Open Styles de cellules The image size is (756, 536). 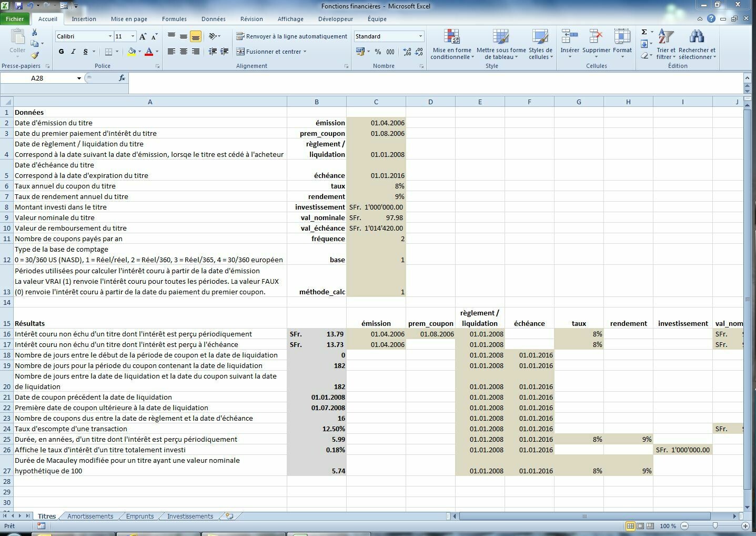(x=540, y=44)
